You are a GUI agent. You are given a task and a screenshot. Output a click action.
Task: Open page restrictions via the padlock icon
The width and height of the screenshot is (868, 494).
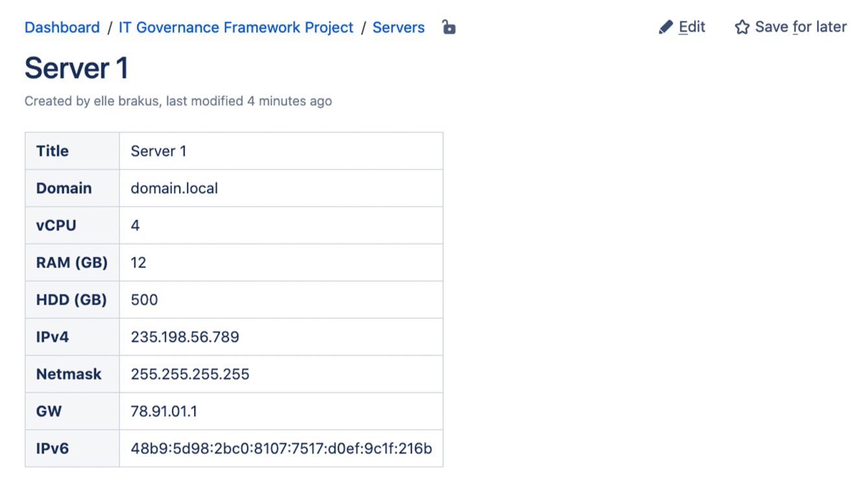pos(448,27)
